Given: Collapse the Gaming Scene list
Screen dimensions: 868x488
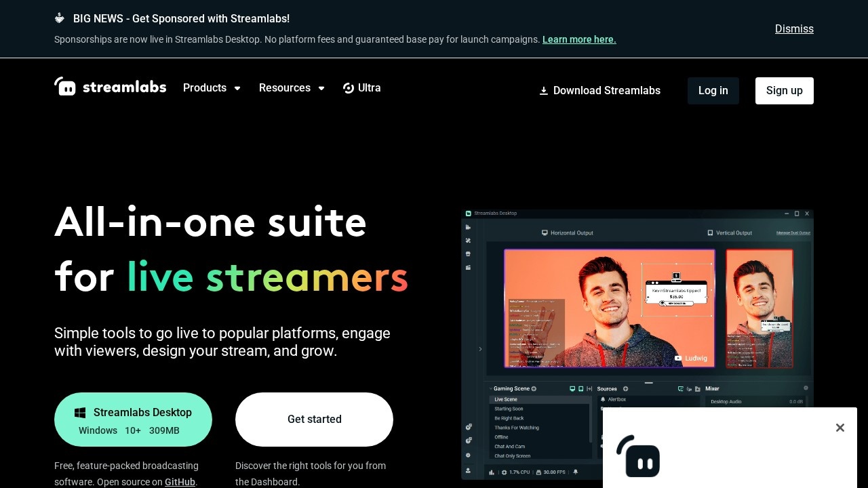Looking at the screenshot, I should [490, 388].
